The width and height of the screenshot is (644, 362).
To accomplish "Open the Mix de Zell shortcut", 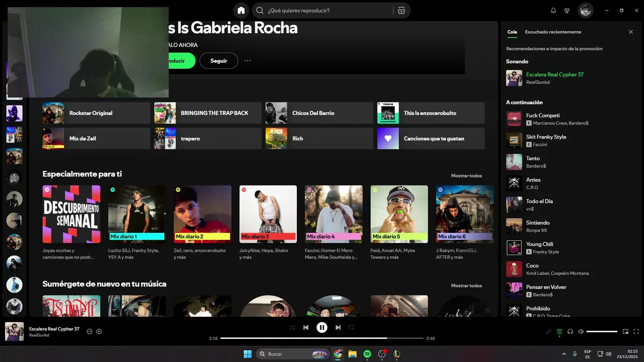I will click(x=97, y=138).
